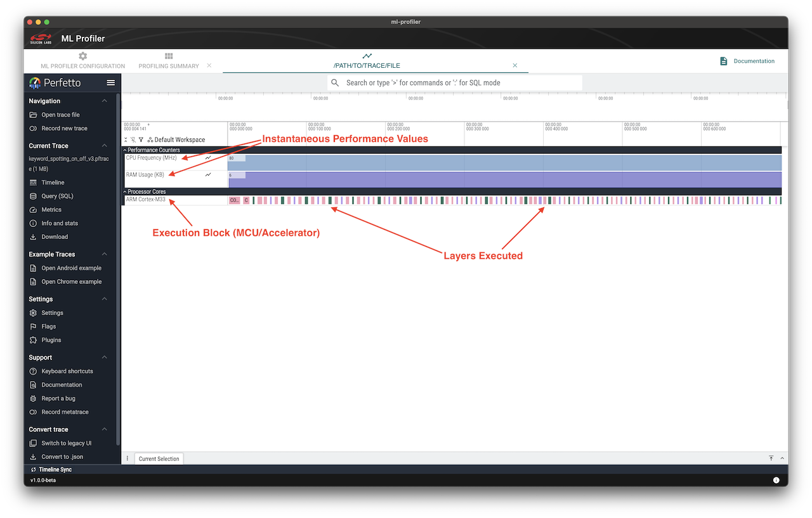Select the Current Selection tab
Viewport: 812px width, 518px height.
tap(159, 458)
